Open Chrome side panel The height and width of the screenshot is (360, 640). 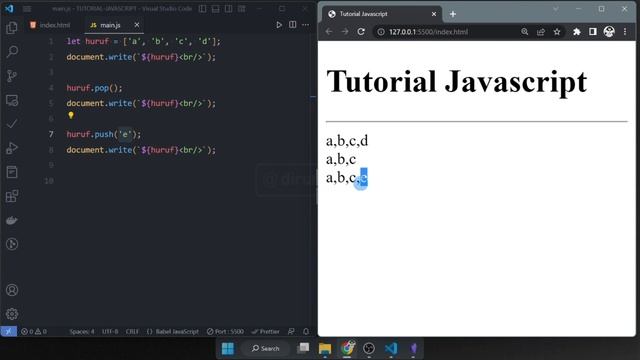pyautogui.click(x=593, y=31)
